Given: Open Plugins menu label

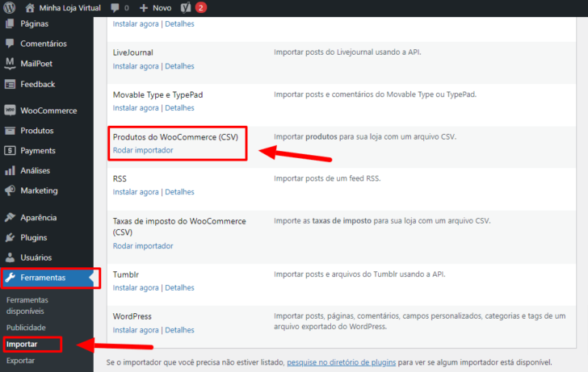Looking at the screenshot, I should [x=34, y=237].
